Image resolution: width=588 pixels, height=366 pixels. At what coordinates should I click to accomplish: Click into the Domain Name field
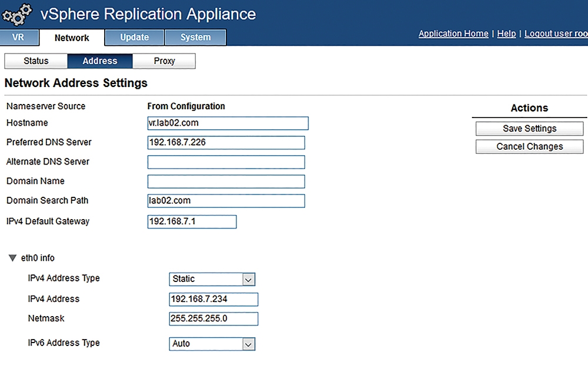pos(226,182)
